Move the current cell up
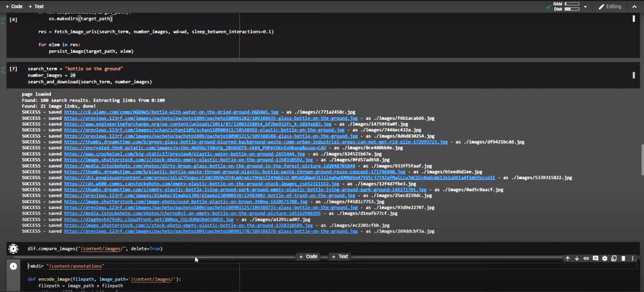 (568, 259)
